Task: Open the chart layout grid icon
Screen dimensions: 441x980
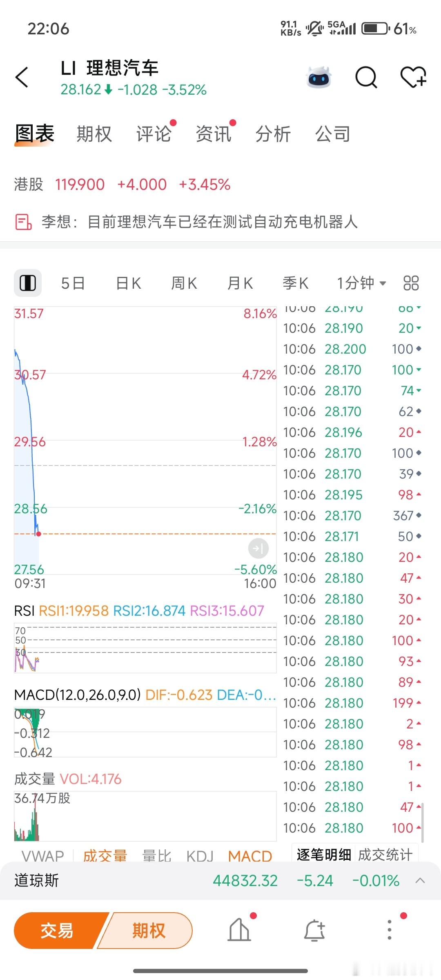Action: point(411,283)
